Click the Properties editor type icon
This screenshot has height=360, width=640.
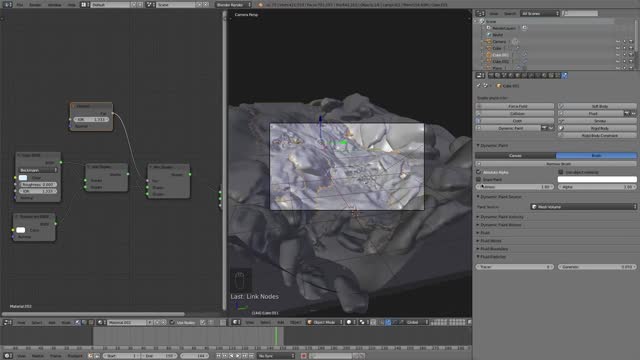click(480, 76)
